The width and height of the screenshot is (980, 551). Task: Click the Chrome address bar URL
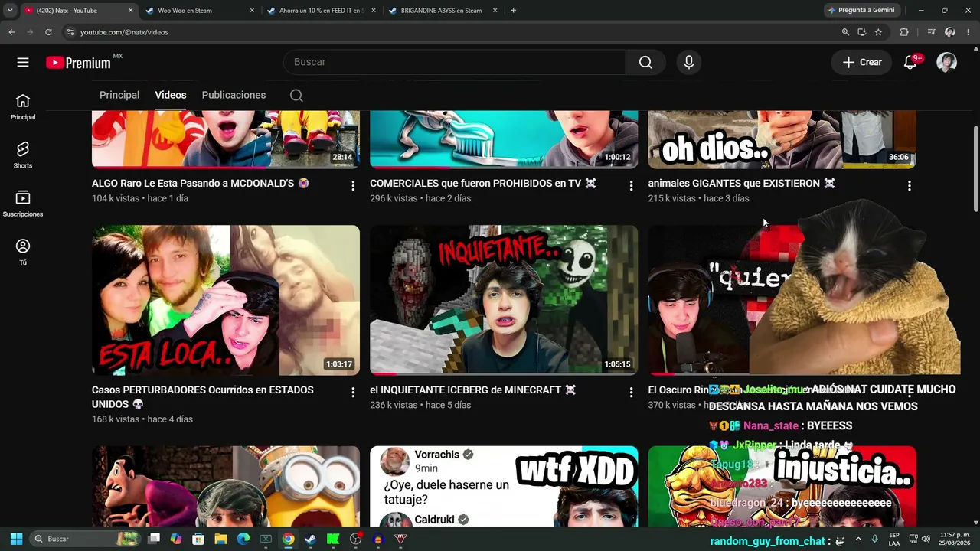pos(124,32)
